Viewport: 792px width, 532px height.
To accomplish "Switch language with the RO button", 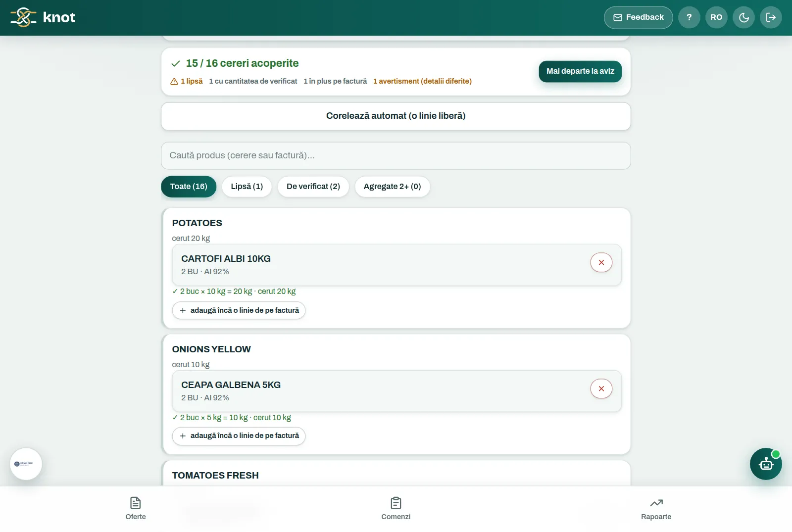I will (x=716, y=17).
